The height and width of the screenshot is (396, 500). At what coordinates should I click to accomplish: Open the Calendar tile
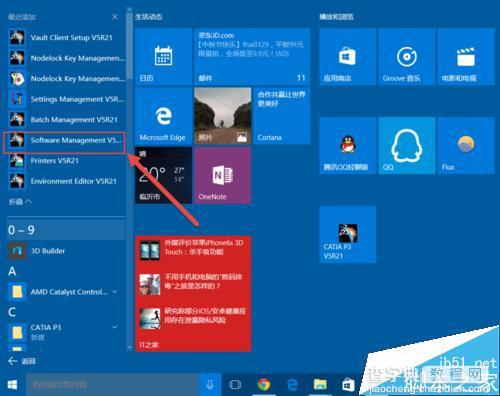coord(163,56)
